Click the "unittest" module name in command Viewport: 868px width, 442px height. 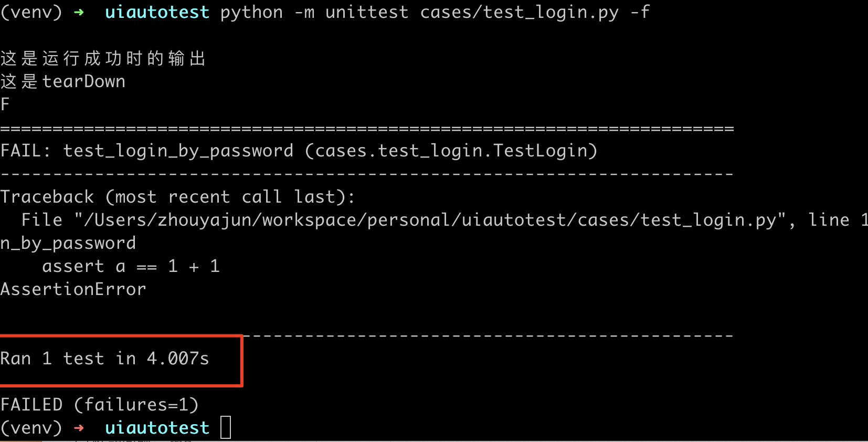(367, 12)
